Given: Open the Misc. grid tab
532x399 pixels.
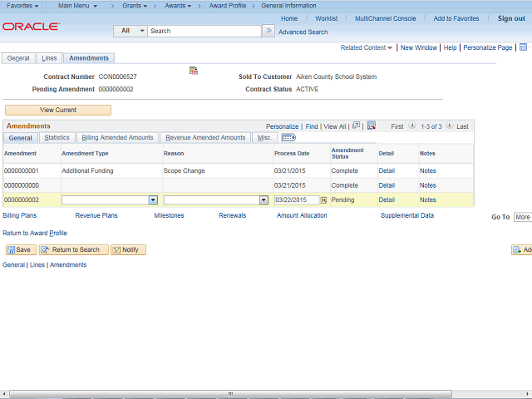Looking at the screenshot, I should (264, 137).
